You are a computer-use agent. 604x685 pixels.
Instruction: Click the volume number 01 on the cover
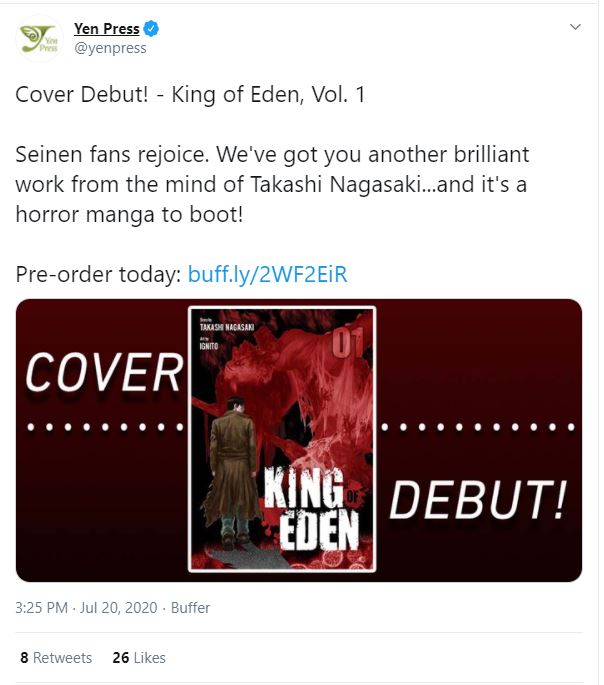[345, 345]
